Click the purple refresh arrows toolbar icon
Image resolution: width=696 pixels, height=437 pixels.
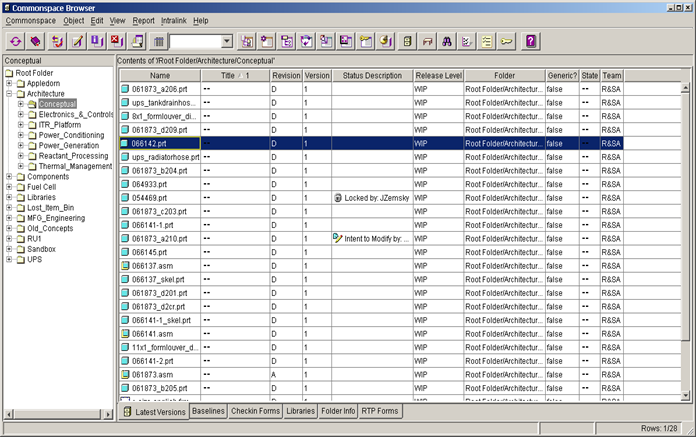(16, 42)
